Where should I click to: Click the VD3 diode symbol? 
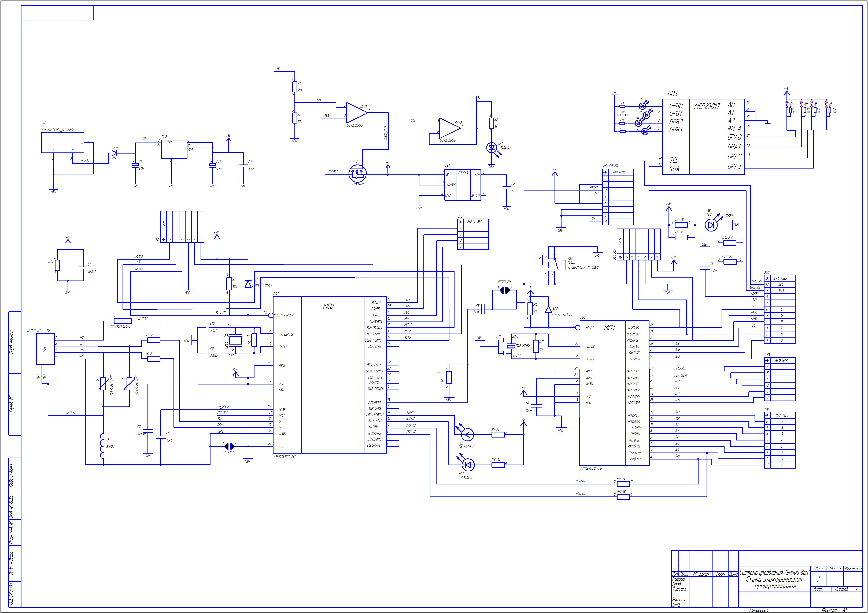click(x=248, y=283)
